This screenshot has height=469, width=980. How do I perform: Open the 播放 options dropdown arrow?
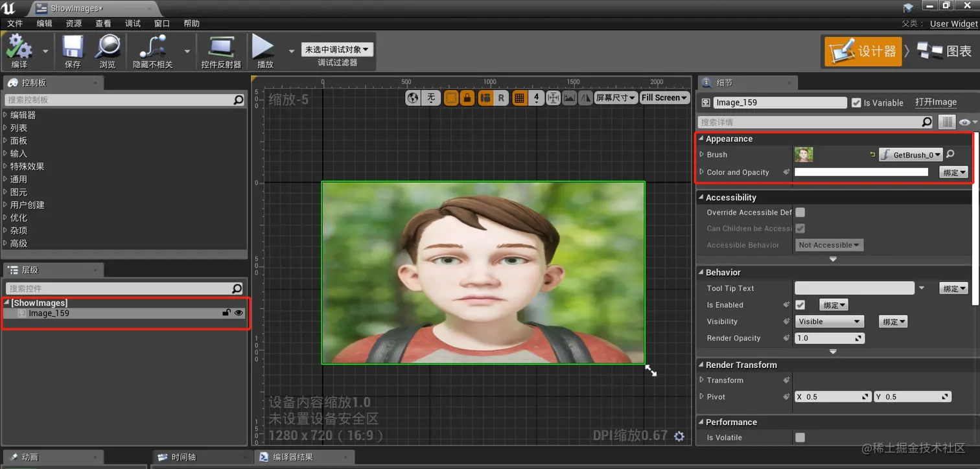pyautogui.click(x=292, y=51)
